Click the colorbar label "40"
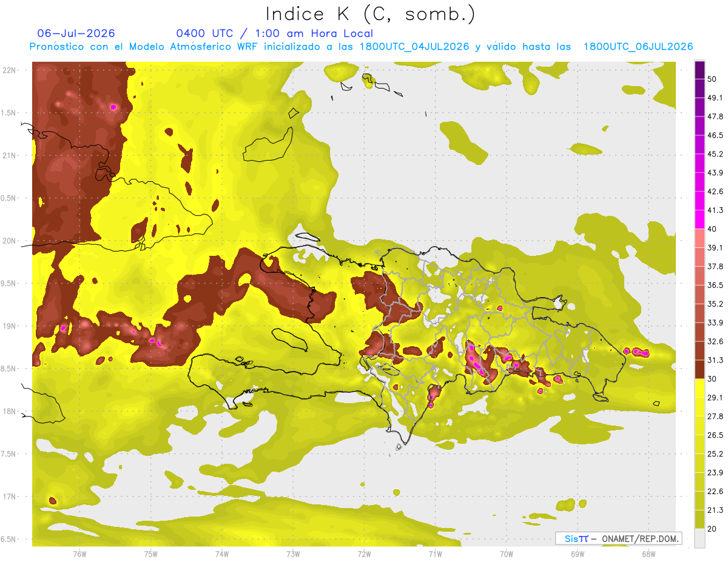The image size is (728, 562). pyautogui.click(x=712, y=229)
